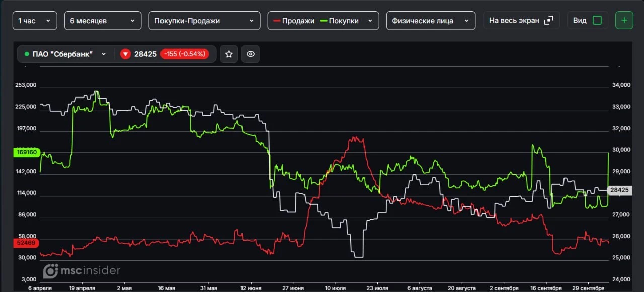
Task: Expand the "Физические лица" participant dropdown
Action: pos(431,21)
